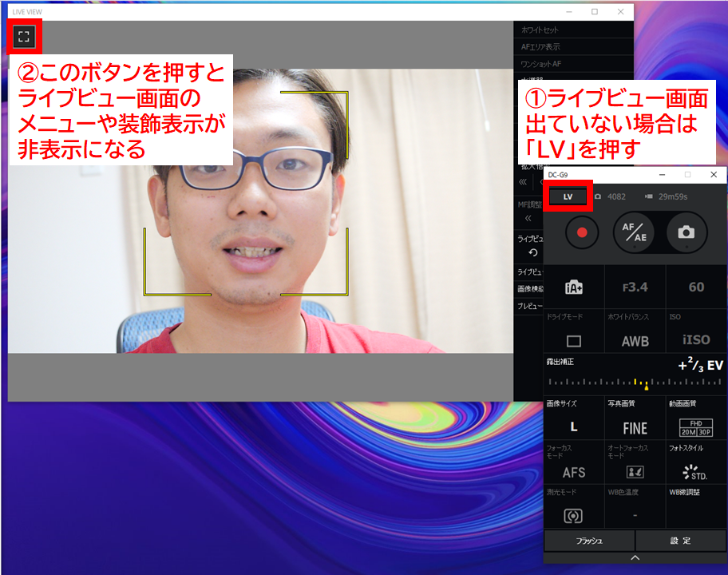Click the +2/3 EV exposure value
The image size is (728, 575).
tap(701, 365)
